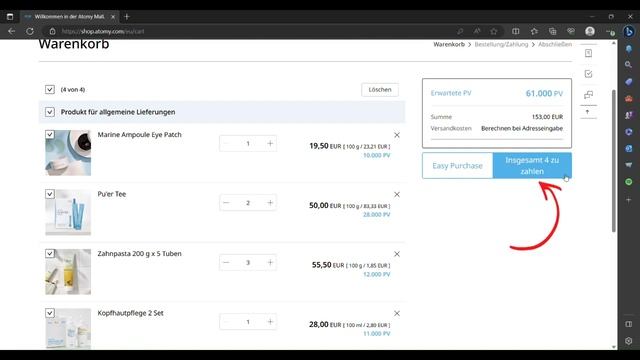Jump to top with the up arrow icon
640x360 pixels.
(588, 112)
